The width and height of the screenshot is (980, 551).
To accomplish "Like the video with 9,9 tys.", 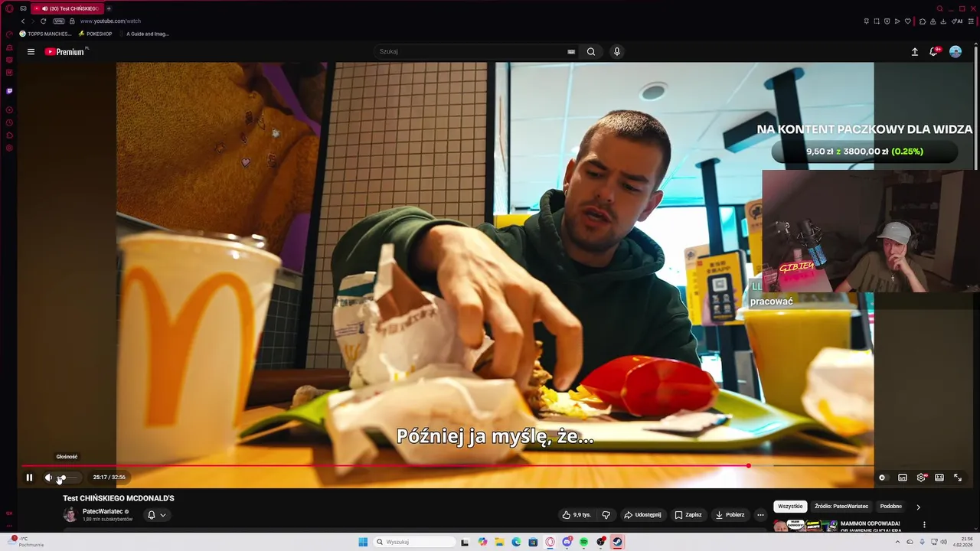I will click(577, 515).
